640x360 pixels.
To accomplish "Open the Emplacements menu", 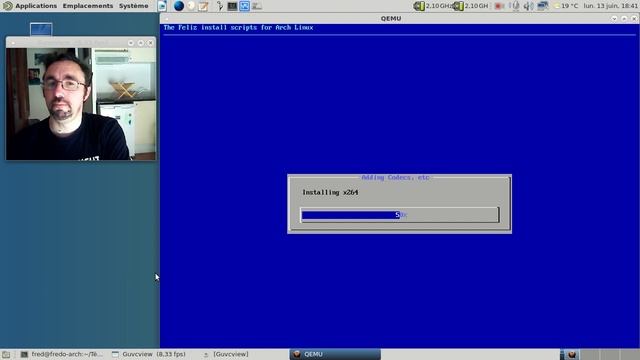I will pyautogui.click(x=88, y=6).
